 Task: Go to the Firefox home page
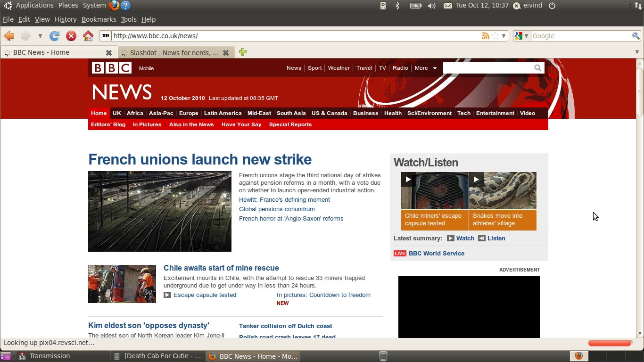tap(88, 36)
